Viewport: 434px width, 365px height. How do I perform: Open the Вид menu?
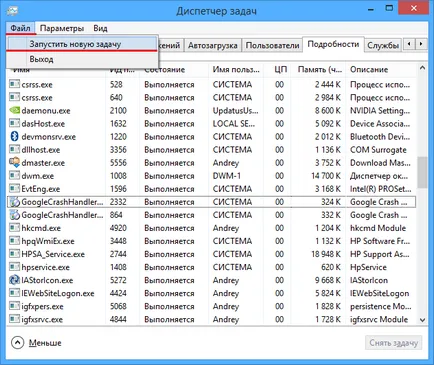(x=100, y=28)
